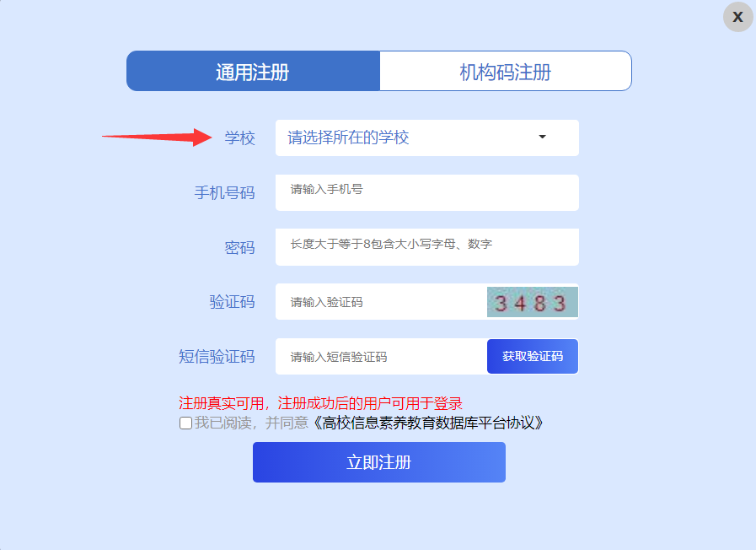Click the 手机号码 field label

coord(224,192)
